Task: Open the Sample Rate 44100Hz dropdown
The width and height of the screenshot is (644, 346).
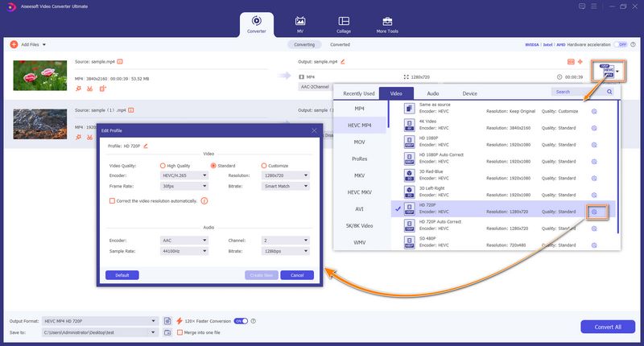Action: [184, 251]
